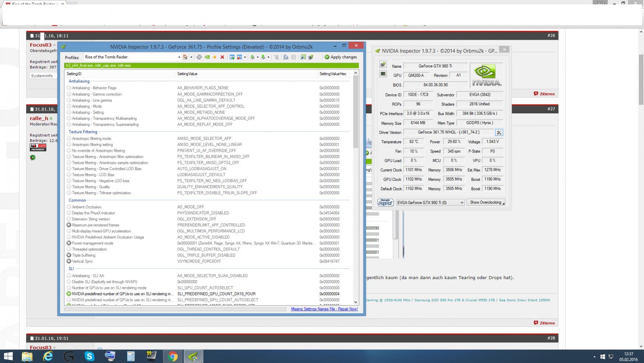Image resolution: width=644 pixels, height=363 pixels.
Task: Open the sensor monitoring icon below it
Action: point(383,74)
